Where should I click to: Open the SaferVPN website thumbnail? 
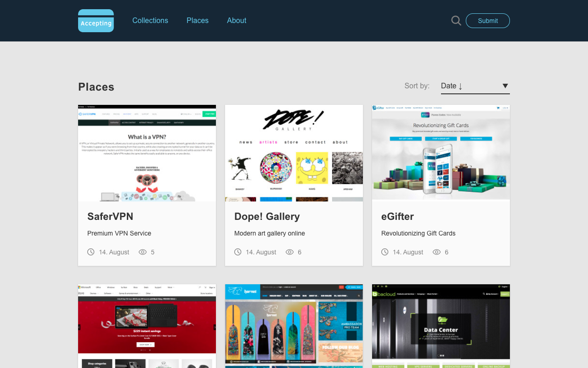[x=147, y=153]
